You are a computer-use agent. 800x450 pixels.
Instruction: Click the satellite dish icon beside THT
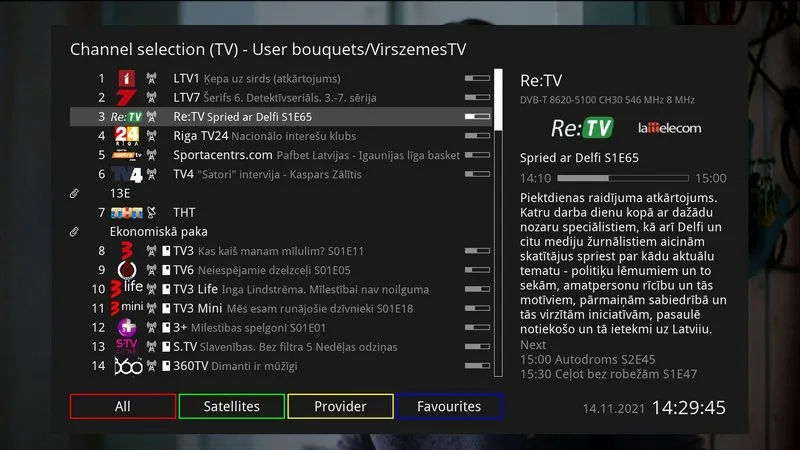click(152, 213)
